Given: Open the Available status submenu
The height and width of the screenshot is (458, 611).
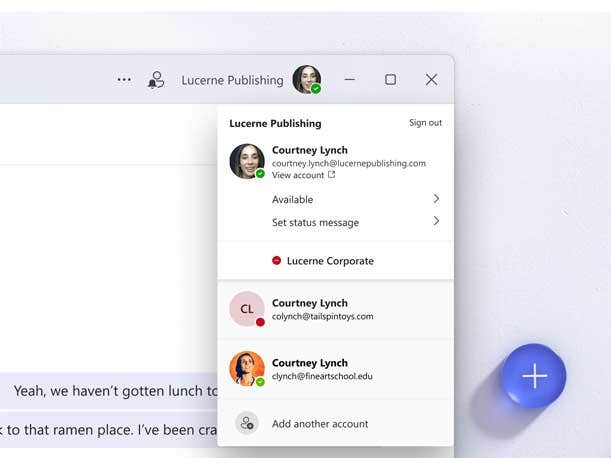Looking at the screenshot, I should [292, 200].
